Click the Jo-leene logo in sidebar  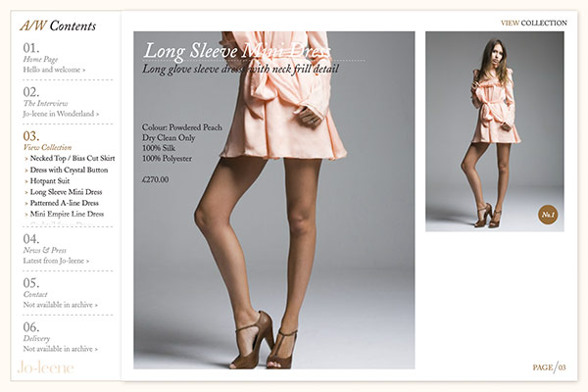coord(45,367)
